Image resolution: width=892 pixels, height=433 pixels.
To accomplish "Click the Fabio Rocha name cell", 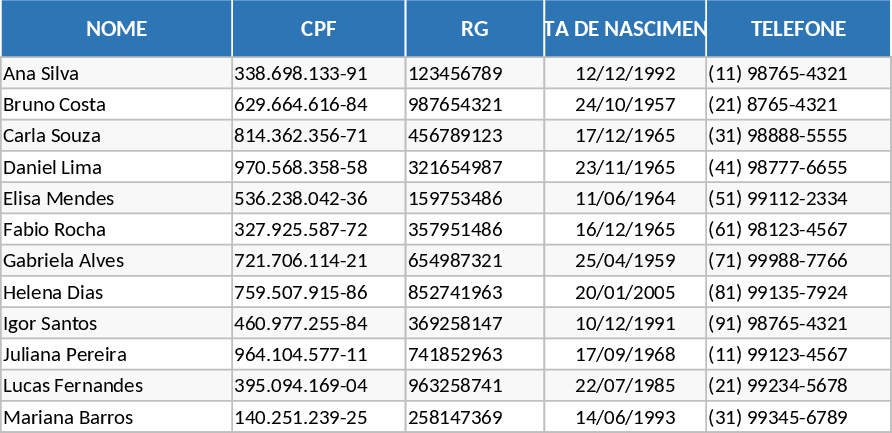I will point(54,230).
